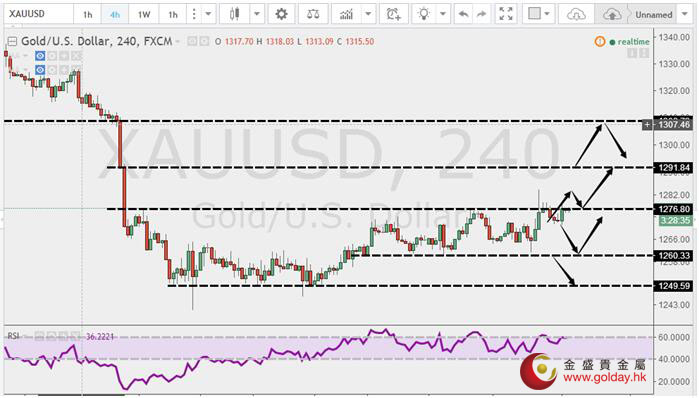Switch to the 1W timeframe
This screenshot has width=699, height=398.
(144, 14)
